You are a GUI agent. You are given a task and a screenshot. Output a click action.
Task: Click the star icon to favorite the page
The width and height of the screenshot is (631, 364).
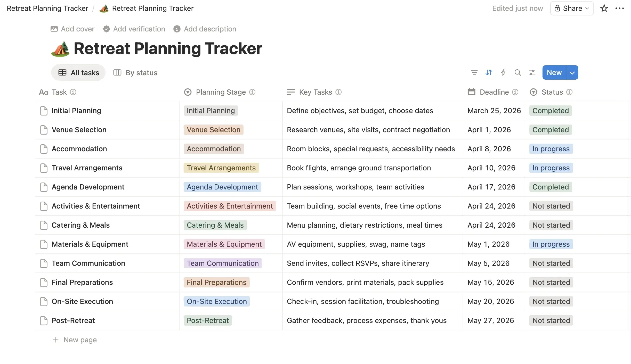click(604, 8)
